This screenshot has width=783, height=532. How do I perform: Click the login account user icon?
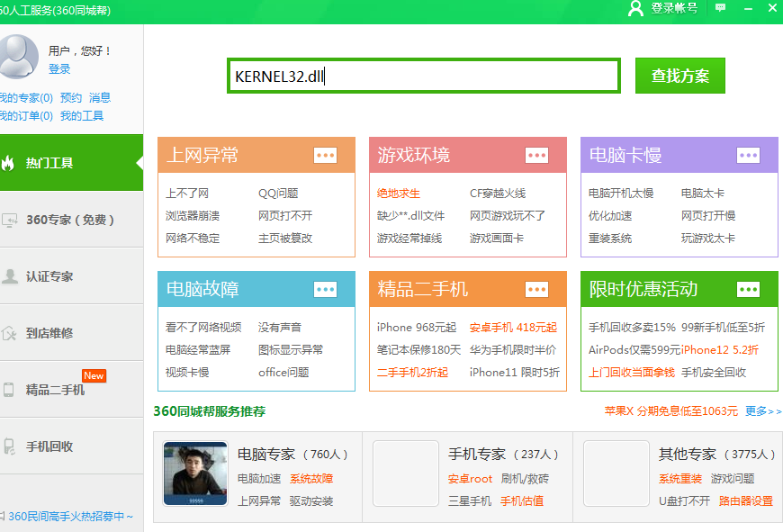[x=635, y=8]
